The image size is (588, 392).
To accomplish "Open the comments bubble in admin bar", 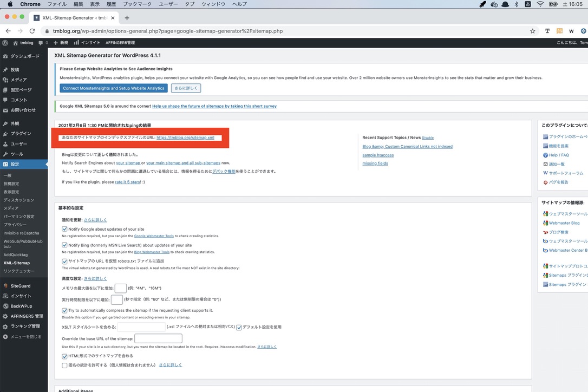I will (43, 43).
